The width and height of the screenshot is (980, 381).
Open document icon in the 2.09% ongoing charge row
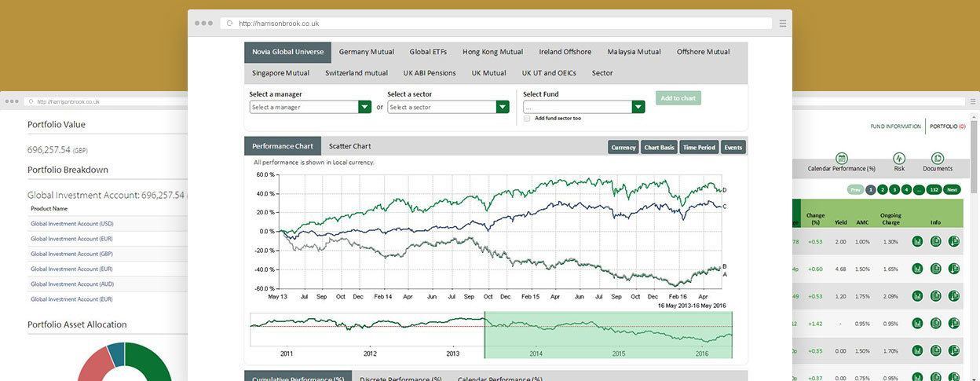click(x=936, y=296)
